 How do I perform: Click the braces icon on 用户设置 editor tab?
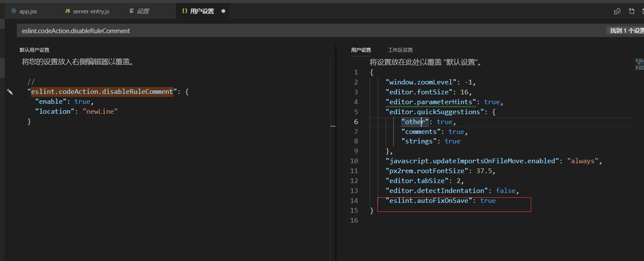[184, 11]
